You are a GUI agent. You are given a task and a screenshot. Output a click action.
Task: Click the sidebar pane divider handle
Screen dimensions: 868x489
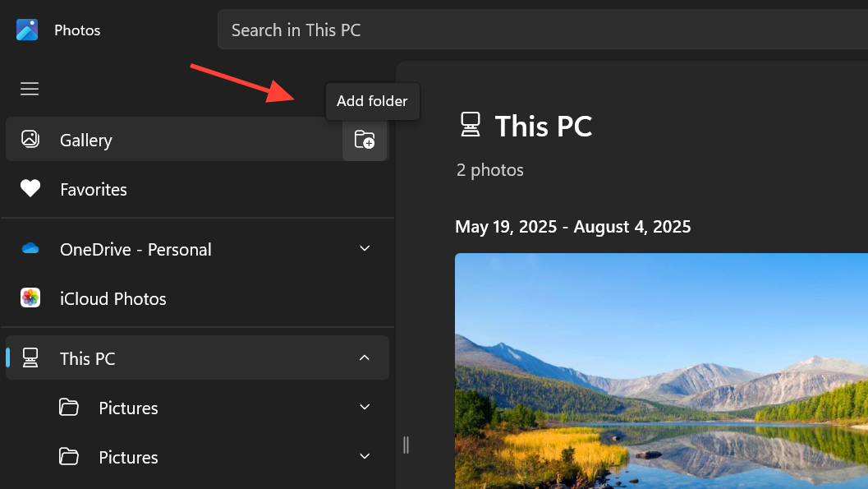point(406,445)
